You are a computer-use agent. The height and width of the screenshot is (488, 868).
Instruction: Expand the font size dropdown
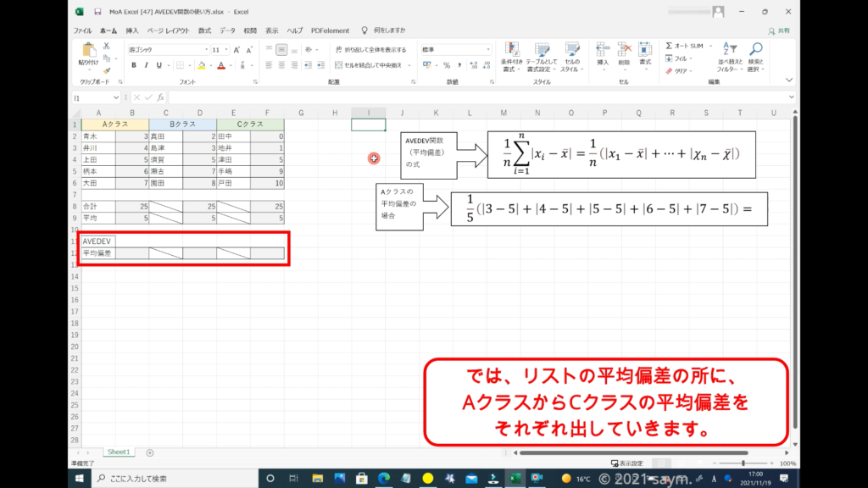pyautogui.click(x=227, y=50)
